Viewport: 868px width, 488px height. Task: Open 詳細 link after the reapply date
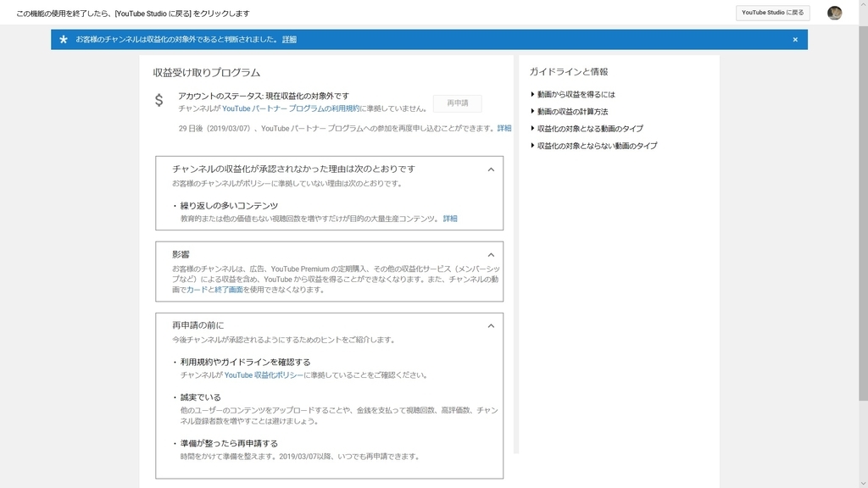[x=504, y=129]
